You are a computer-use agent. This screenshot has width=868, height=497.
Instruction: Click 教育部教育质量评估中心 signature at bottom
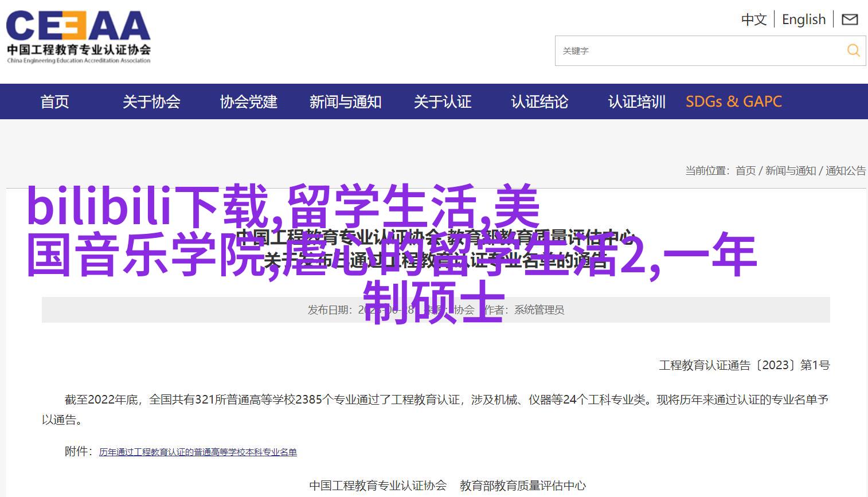[x=523, y=486]
